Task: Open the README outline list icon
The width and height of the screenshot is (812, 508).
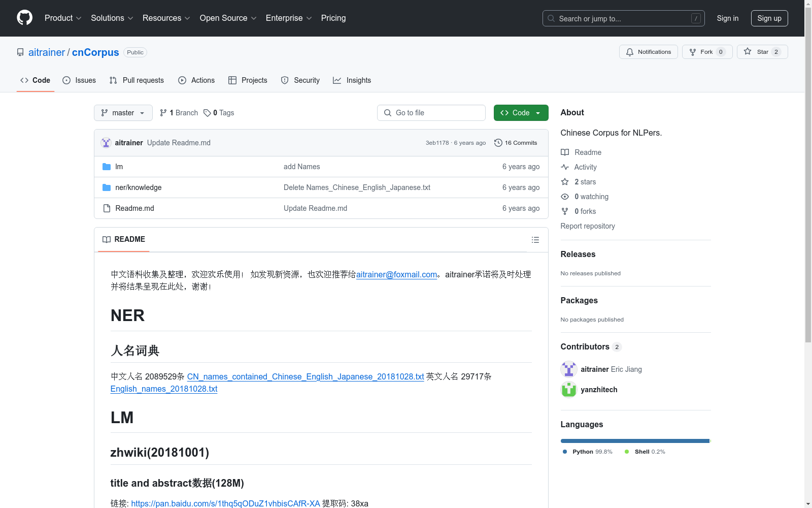Action: point(535,240)
